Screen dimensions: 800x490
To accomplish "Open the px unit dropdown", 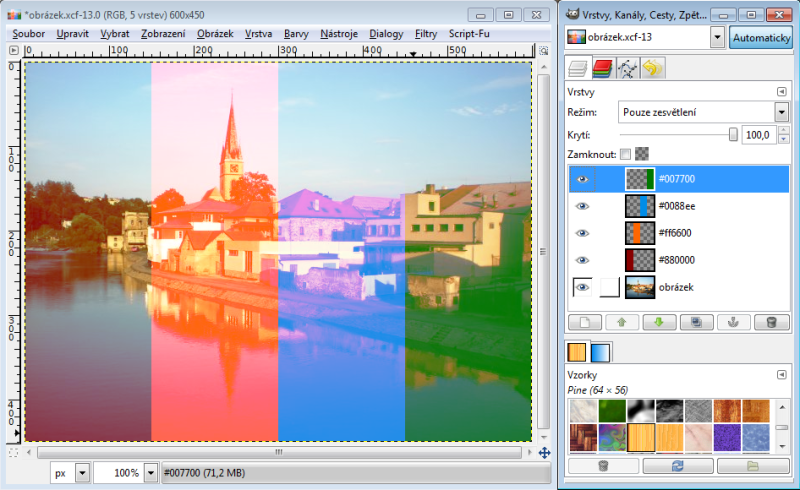I will tap(82, 473).
